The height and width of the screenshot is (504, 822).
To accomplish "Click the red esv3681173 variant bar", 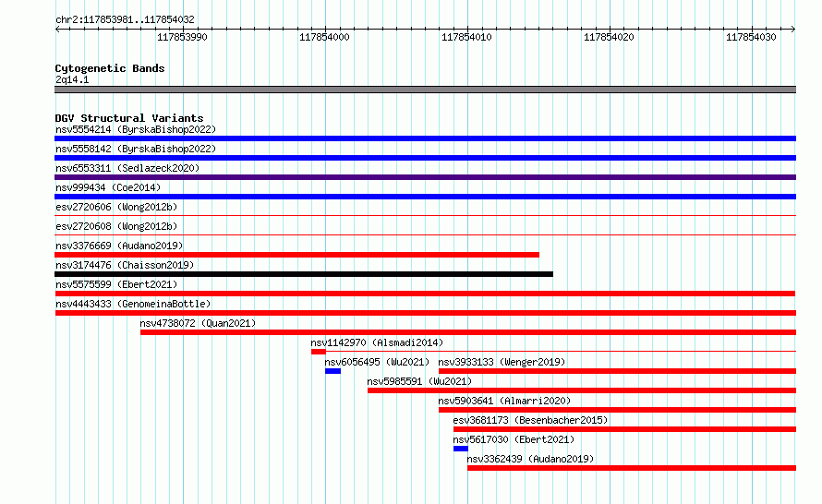I will (625, 429).
